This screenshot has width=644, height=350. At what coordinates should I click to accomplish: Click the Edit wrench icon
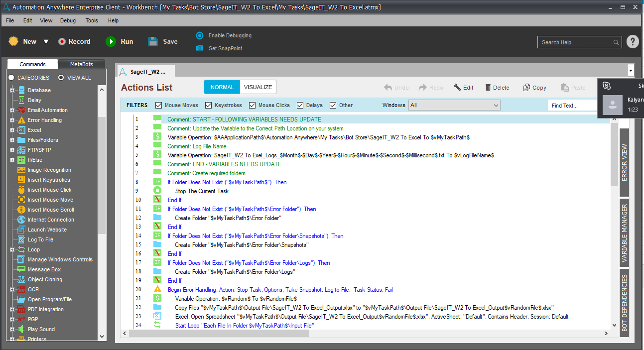457,88
